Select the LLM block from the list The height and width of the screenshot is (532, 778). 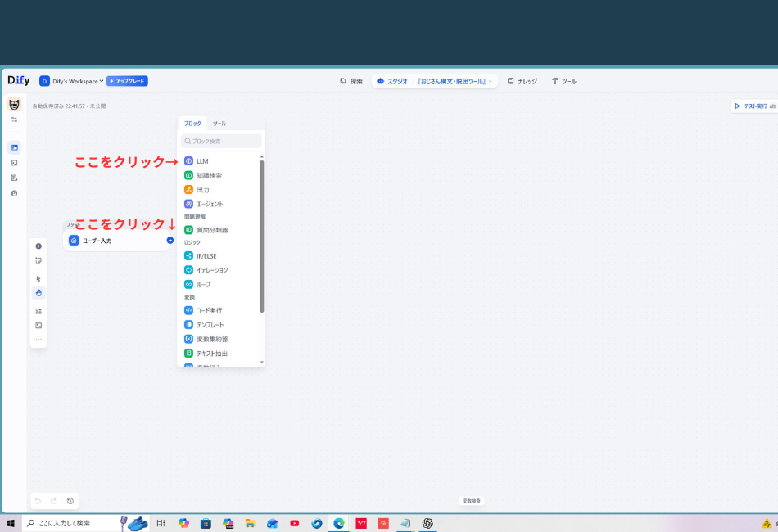[201, 161]
